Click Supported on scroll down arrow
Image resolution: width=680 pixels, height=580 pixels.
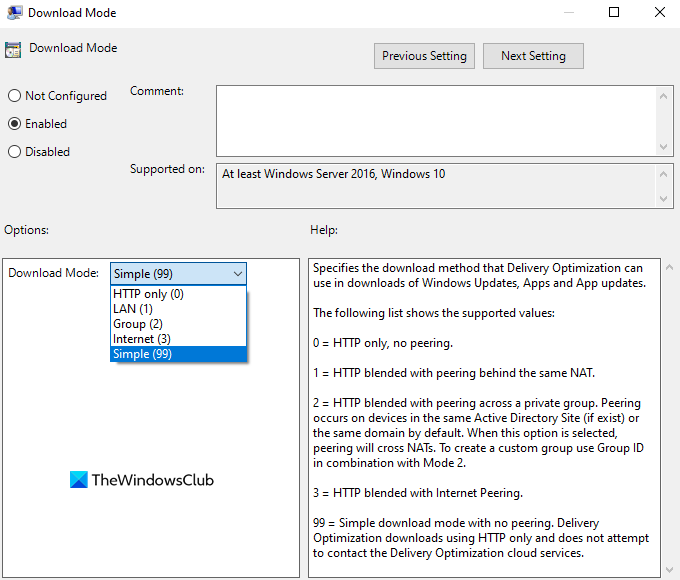[x=663, y=199]
